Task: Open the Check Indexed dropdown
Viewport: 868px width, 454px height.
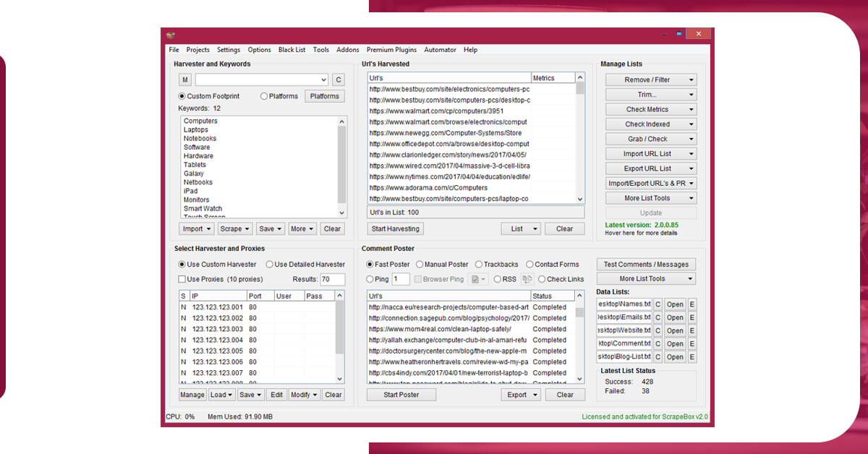Action: (651, 124)
